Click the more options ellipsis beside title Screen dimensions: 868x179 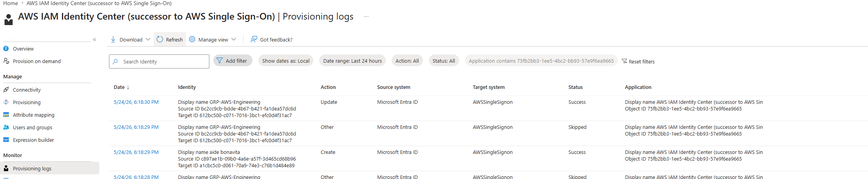366,16
